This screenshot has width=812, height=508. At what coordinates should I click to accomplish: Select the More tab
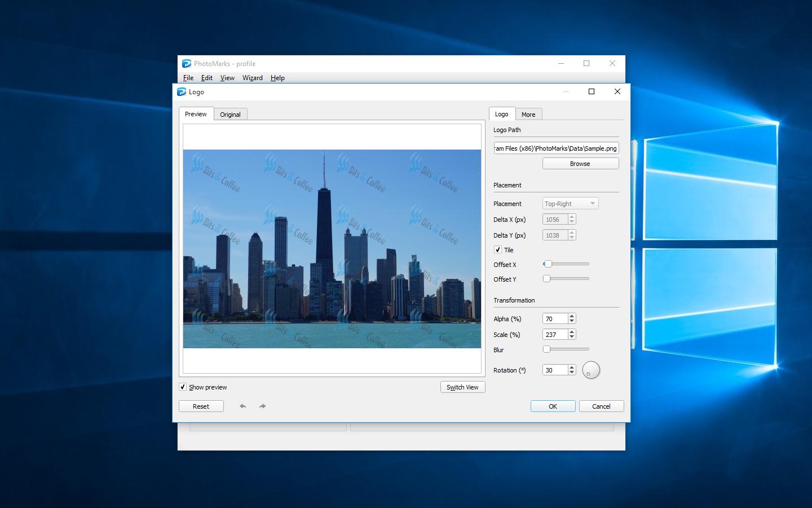[x=528, y=113]
